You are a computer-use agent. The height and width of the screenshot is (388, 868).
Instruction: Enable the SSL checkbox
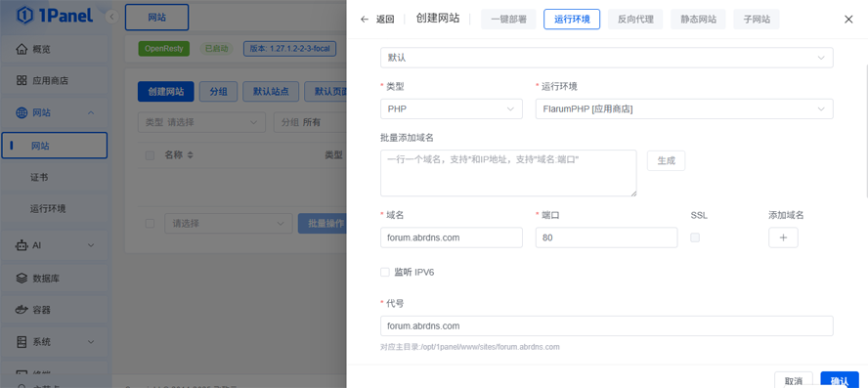[x=695, y=237]
